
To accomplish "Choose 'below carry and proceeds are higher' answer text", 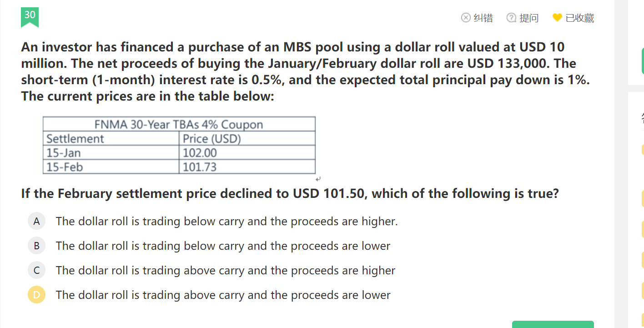I will 226,222.
